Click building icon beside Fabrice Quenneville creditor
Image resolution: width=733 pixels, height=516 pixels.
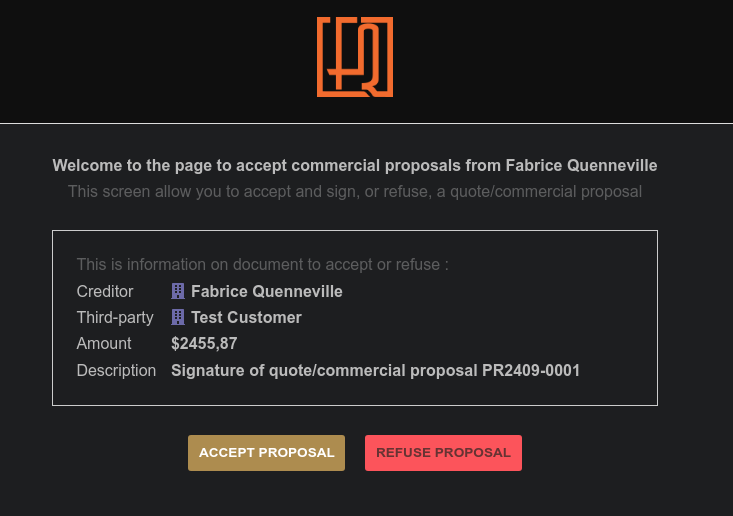pyautogui.click(x=178, y=291)
